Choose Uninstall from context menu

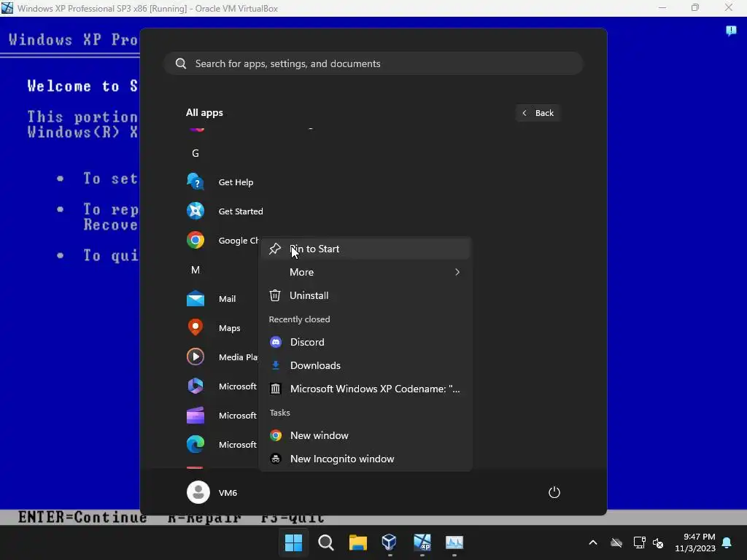point(365,295)
